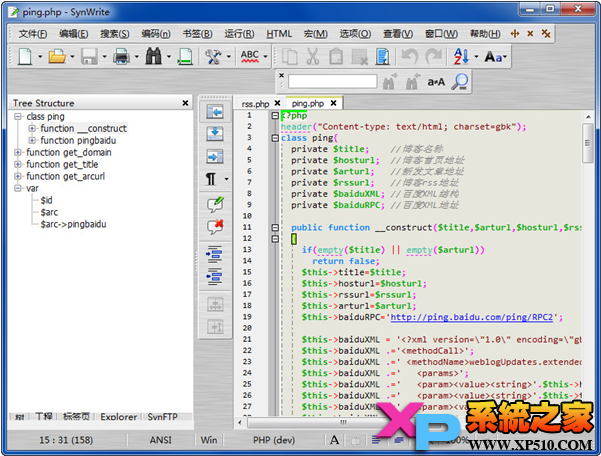Click the disabled split horizontal icon

(x=215, y=305)
